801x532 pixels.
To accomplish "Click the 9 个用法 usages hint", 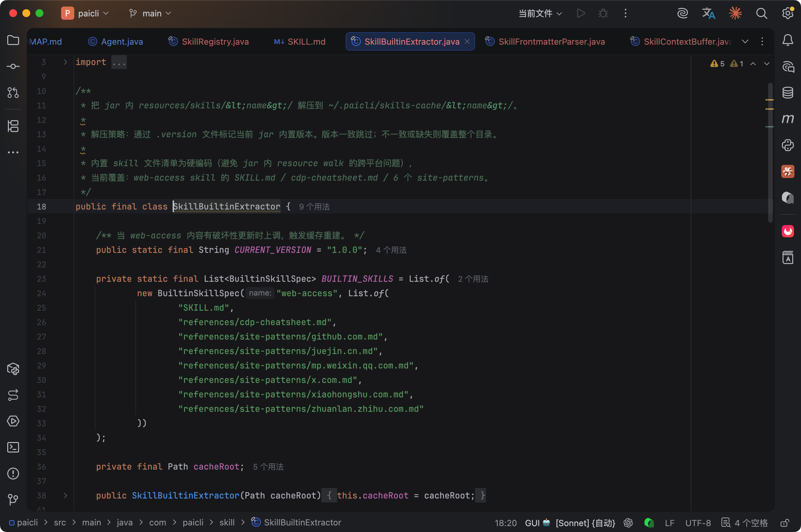I will pos(314,207).
